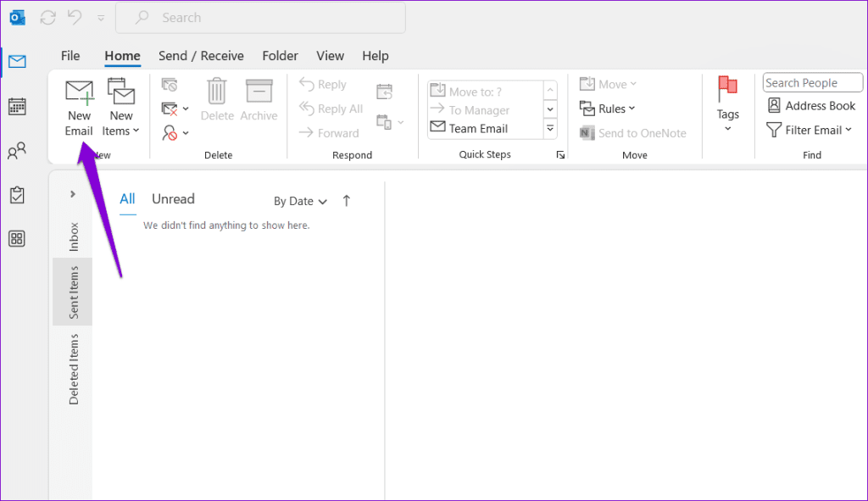868x501 pixels.
Task: Switch to the Send / Receive tab
Action: [x=201, y=56]
